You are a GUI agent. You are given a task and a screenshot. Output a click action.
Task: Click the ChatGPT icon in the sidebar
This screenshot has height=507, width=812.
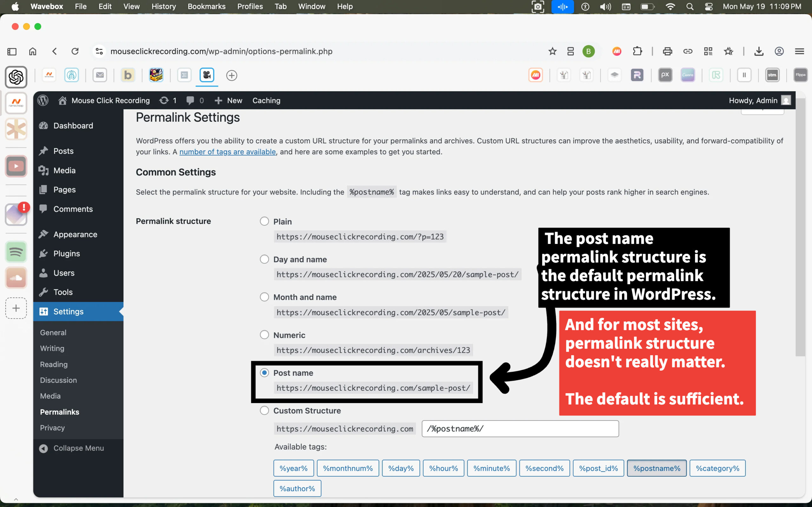[16, 77]
